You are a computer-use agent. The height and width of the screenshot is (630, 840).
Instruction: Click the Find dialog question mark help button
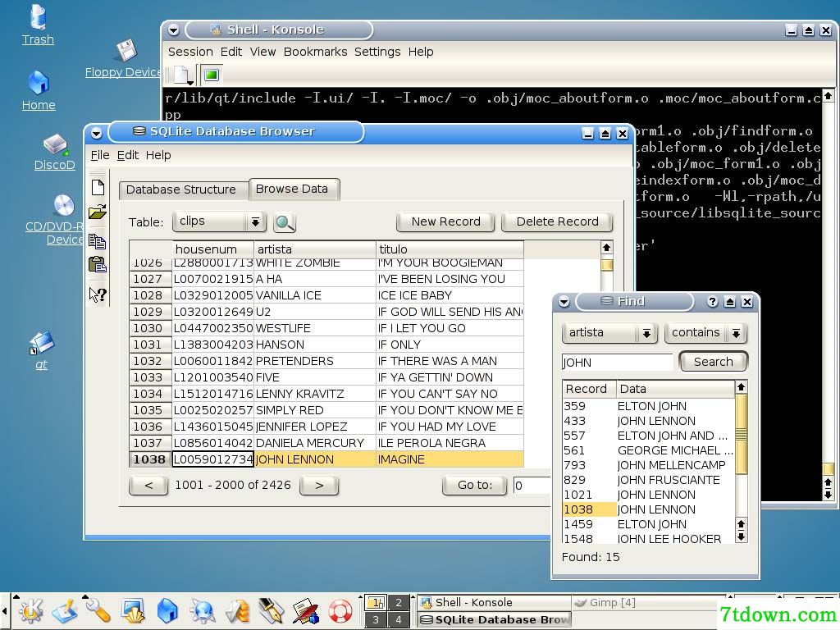712,302
